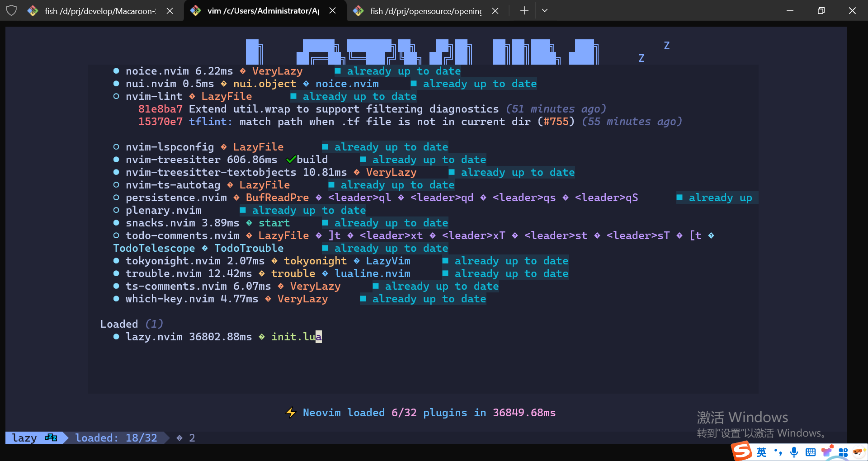Click the lightning bolt startup icon
The width and height of the screenshot is (868, 461).
291,413
